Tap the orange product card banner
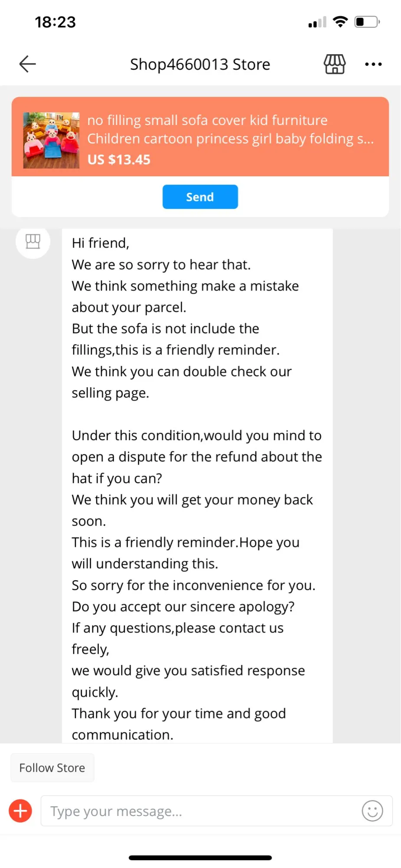Image resolution: width=401 pixels, height=868 pixels. pos(200,137)
